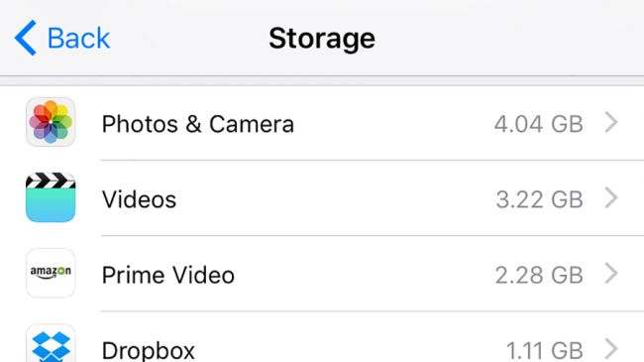The width and height of the screenshot is (644, 362).
Task: Expand the Videos row disclosure chevron
Action: pos(611,198)
